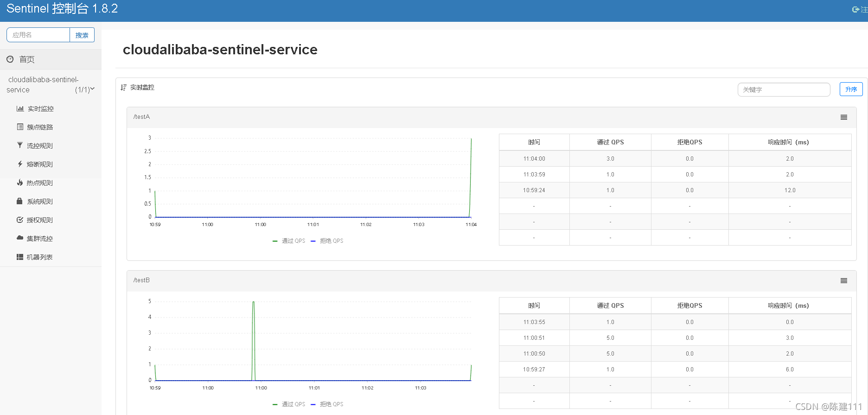
Task: Click the home dashboard clock icon
Action: click(10, 59)
